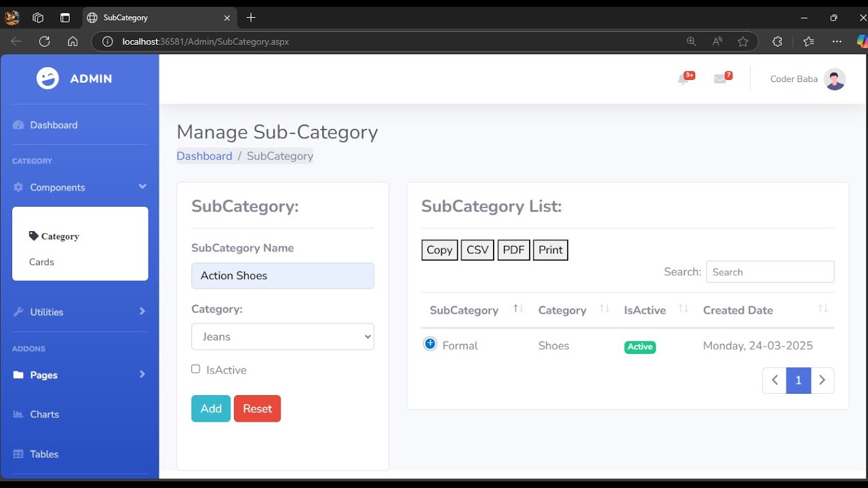The height and width of the screenshot is (488, 868).
Task: Click the Charts bar-graph icon
Action: click(x=18, y=415)
